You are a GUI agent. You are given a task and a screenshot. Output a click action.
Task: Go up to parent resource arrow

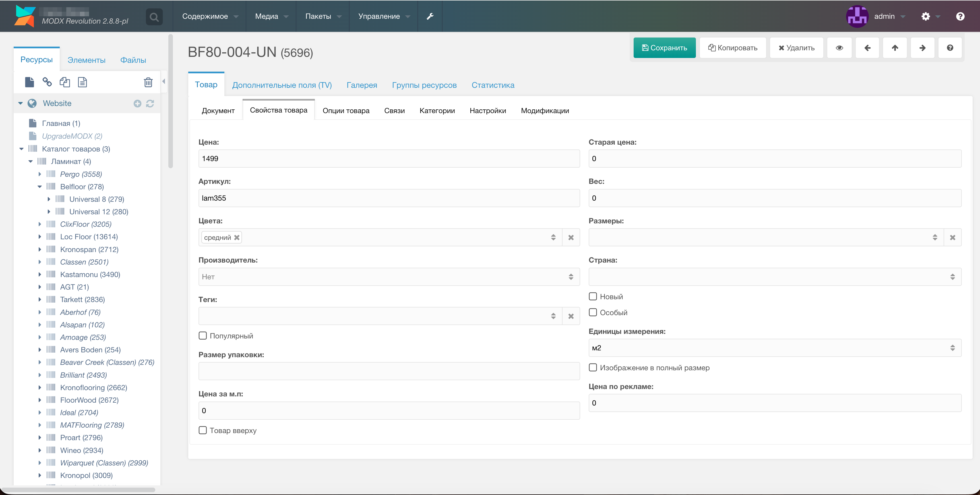pos(895,48)
